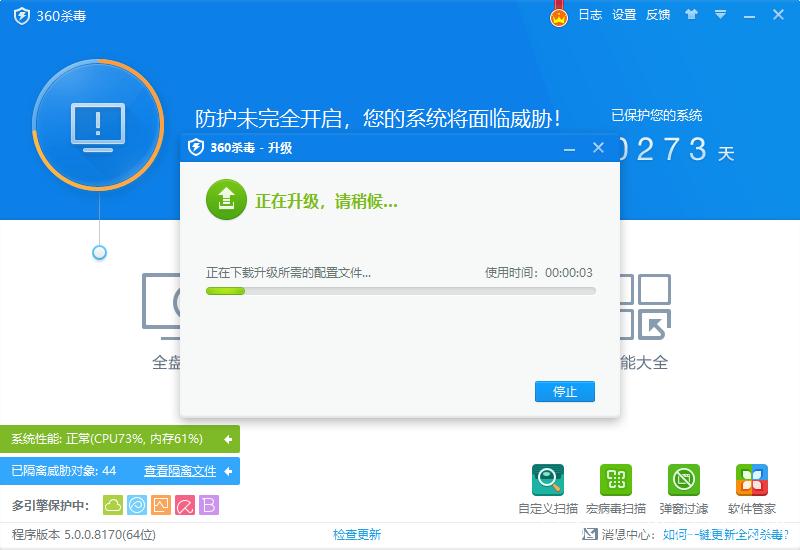
Task: Open 查看隔离文件 quarantine link
Action: [x=180, y=471]
